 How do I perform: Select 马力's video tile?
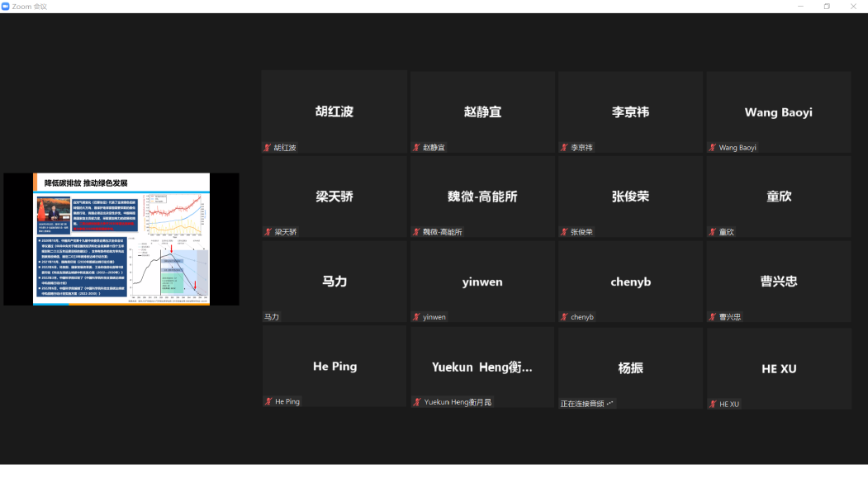334,281
